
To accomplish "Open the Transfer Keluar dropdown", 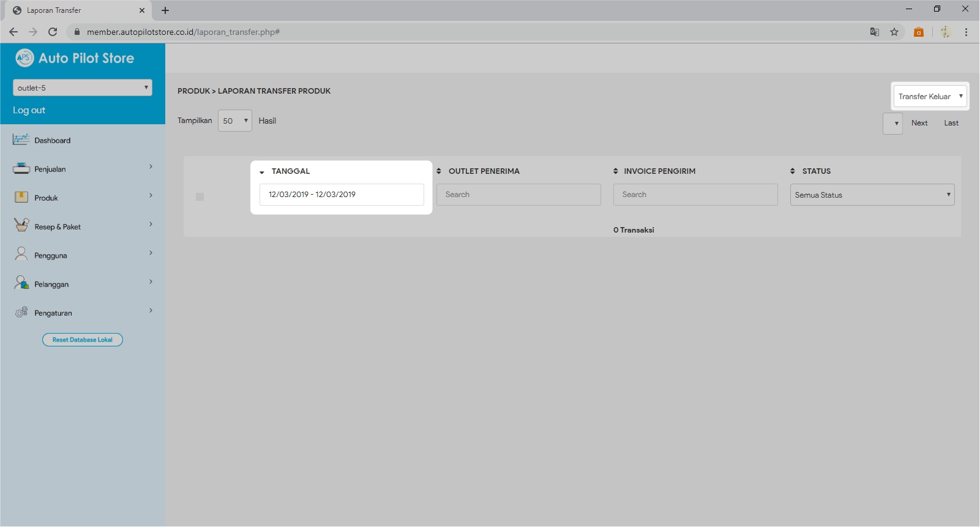I will (x=930, y=97).
